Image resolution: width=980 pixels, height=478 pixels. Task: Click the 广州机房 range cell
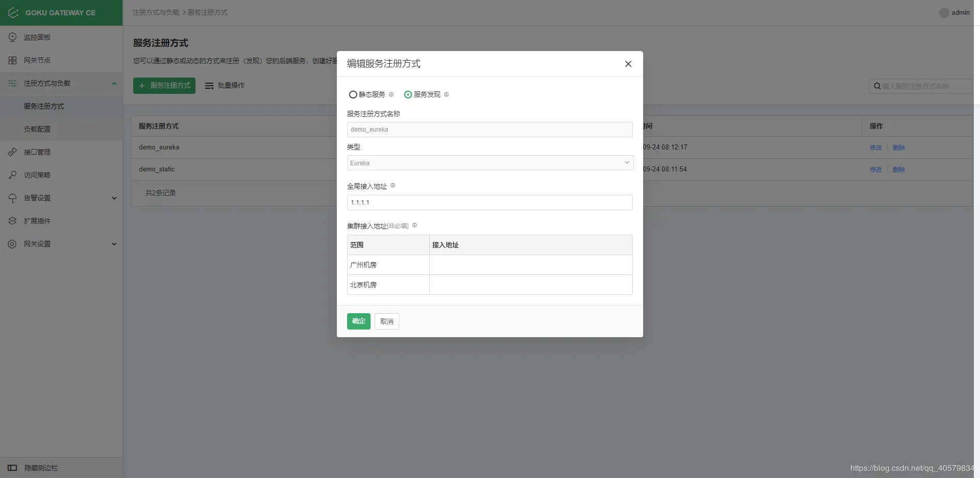388,265
